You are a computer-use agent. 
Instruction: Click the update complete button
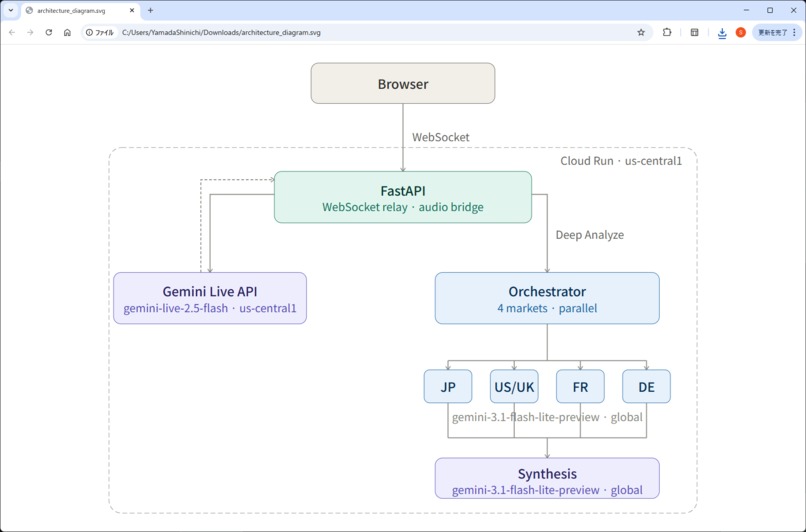pos(773,32)
